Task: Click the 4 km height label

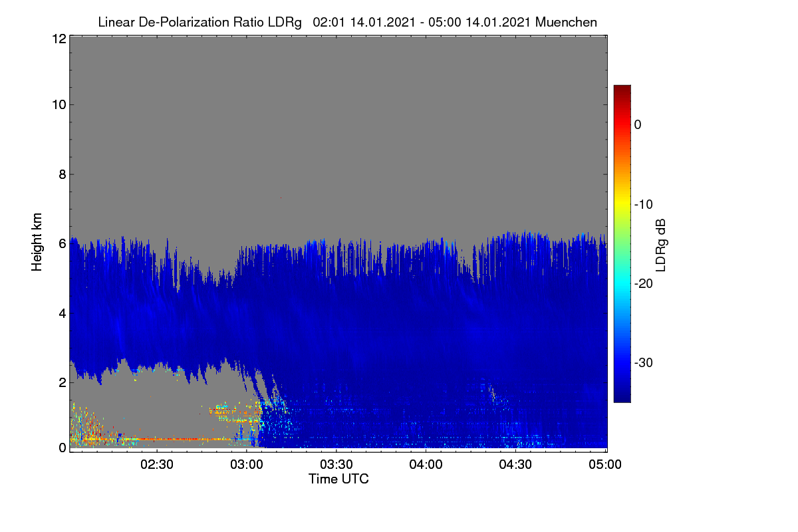Action: click(61, 313)
